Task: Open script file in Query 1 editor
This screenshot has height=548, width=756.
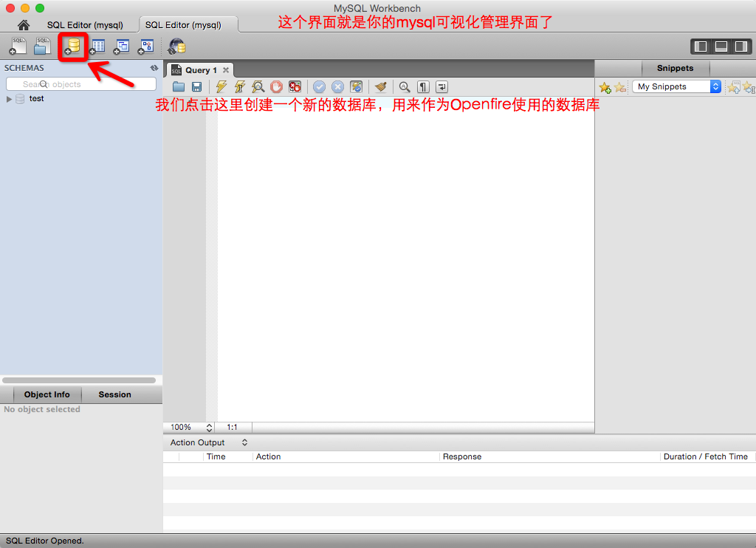Action: pos(179,87)
